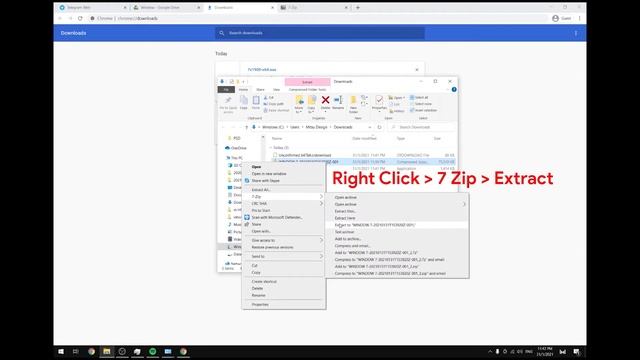Collapse the Today group in file list
The width and height of the screenshot is (640, 360).
pyautogui.click(x=271, y=148)
